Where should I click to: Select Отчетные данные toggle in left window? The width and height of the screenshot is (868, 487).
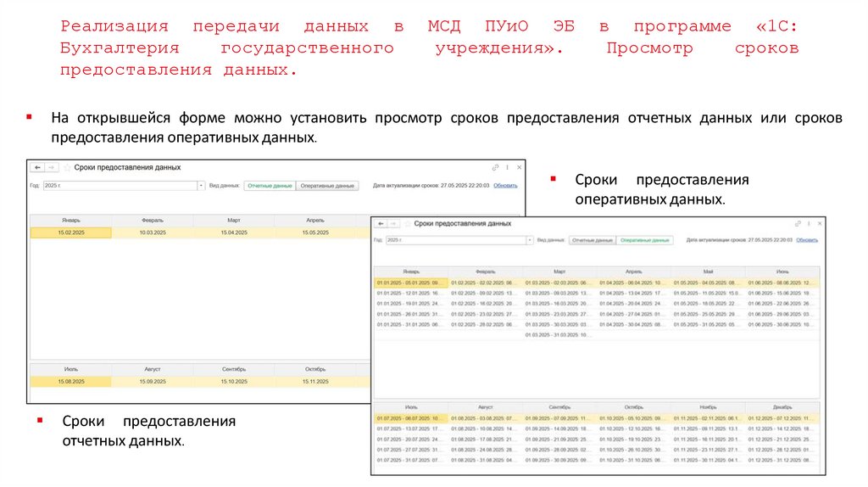[270, 186]
